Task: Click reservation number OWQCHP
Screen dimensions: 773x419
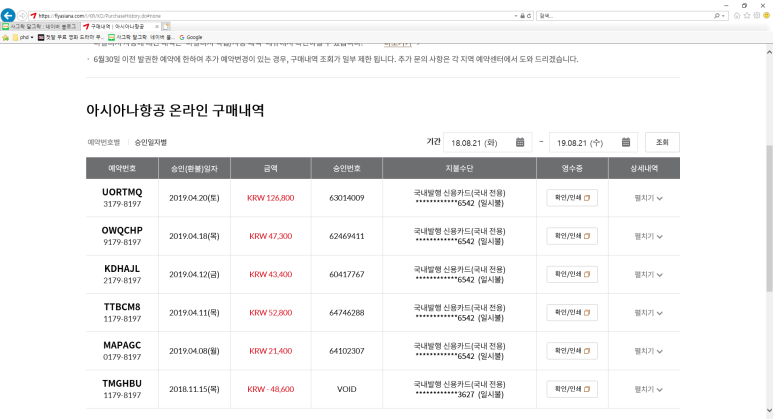Action: pyautogui.click(x=122, y=230)
